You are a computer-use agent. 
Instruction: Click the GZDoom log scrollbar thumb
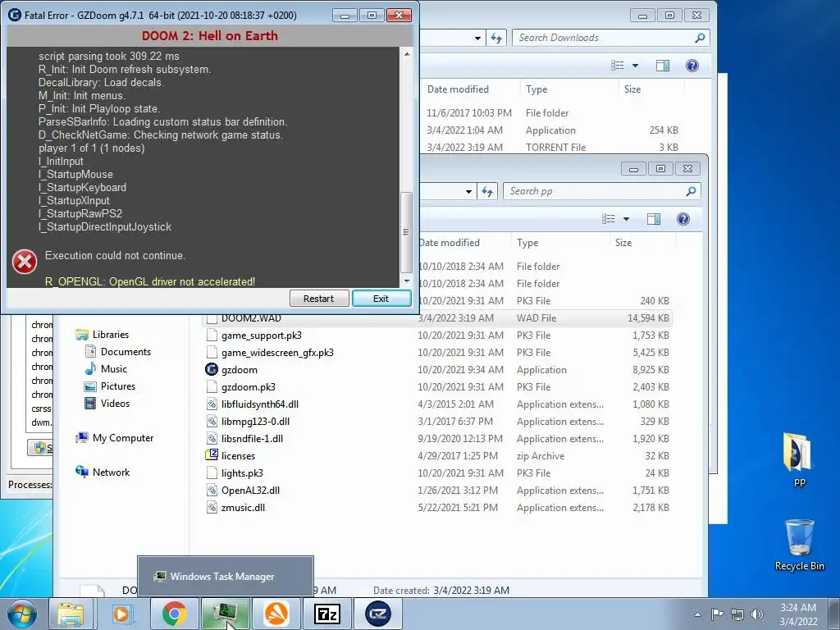coord(406,232)
